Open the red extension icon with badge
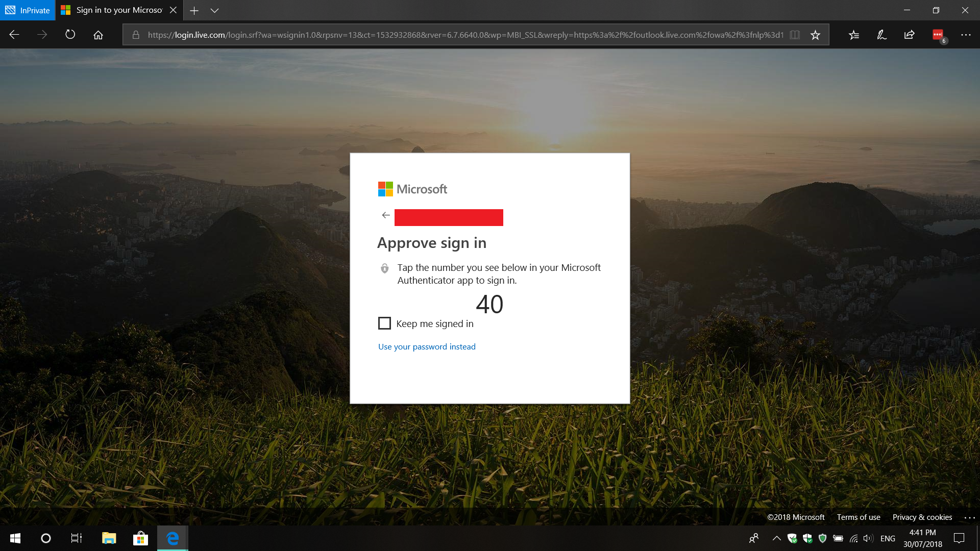Viewport: 980px width, 551px height. coord(938,35)
